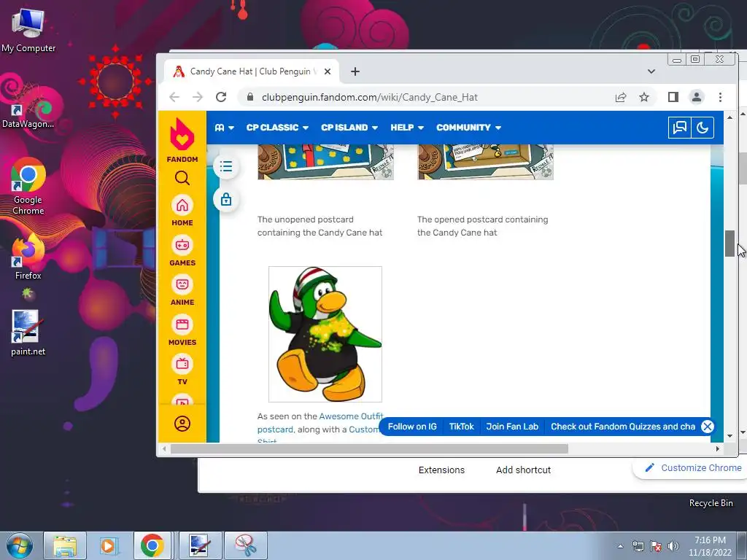747x560 pixels.
Task: Expand HELP menu
Action: 407,128
